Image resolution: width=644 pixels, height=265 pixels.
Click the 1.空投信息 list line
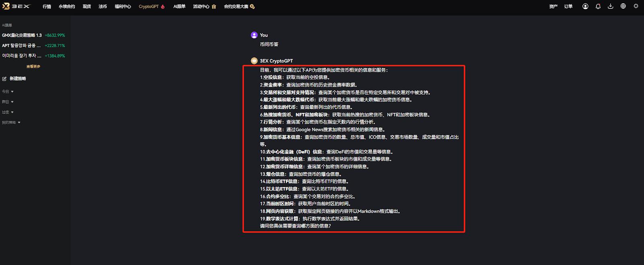(295, 77)
